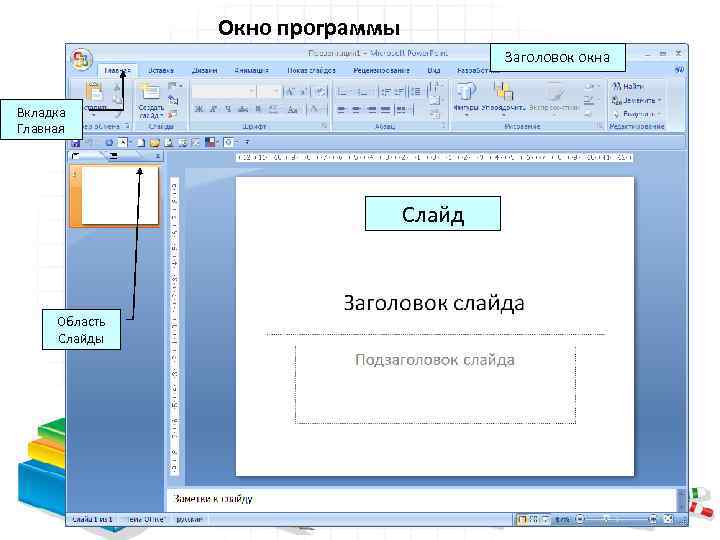Viewport: 720px width, 540px height.
Task: Switch to the Рецензирование tab
Action: [381, 70]
